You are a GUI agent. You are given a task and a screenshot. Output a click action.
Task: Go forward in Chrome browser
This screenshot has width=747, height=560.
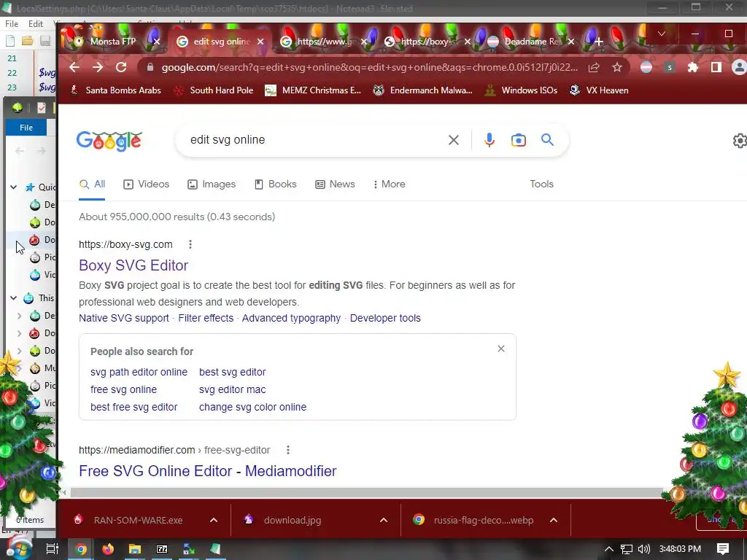(98, 67)
